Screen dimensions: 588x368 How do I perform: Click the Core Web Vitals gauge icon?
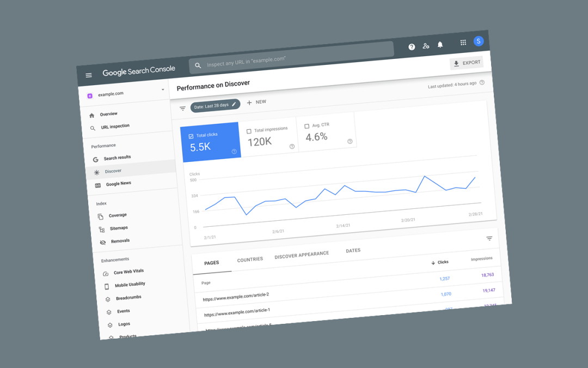click(106, 274)
